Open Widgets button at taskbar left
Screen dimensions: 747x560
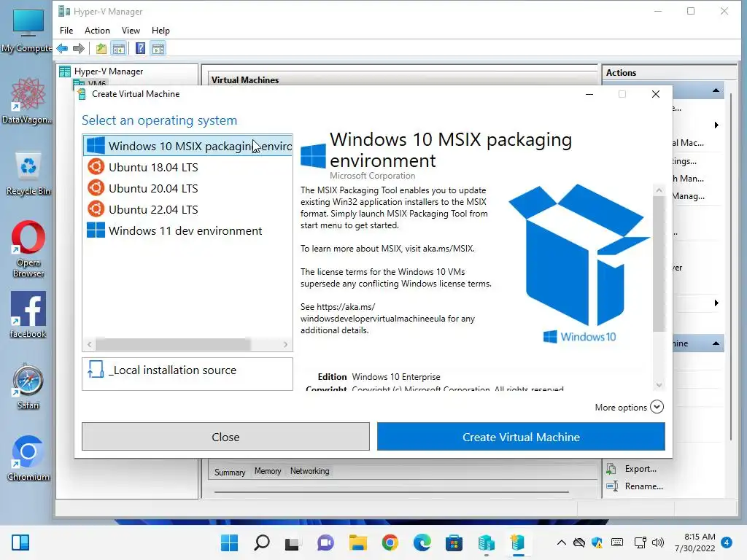(x=20, y=542)
